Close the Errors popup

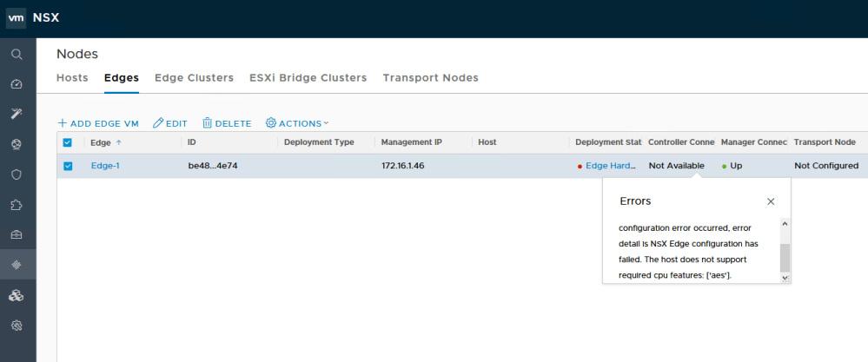tap(771, 201)
